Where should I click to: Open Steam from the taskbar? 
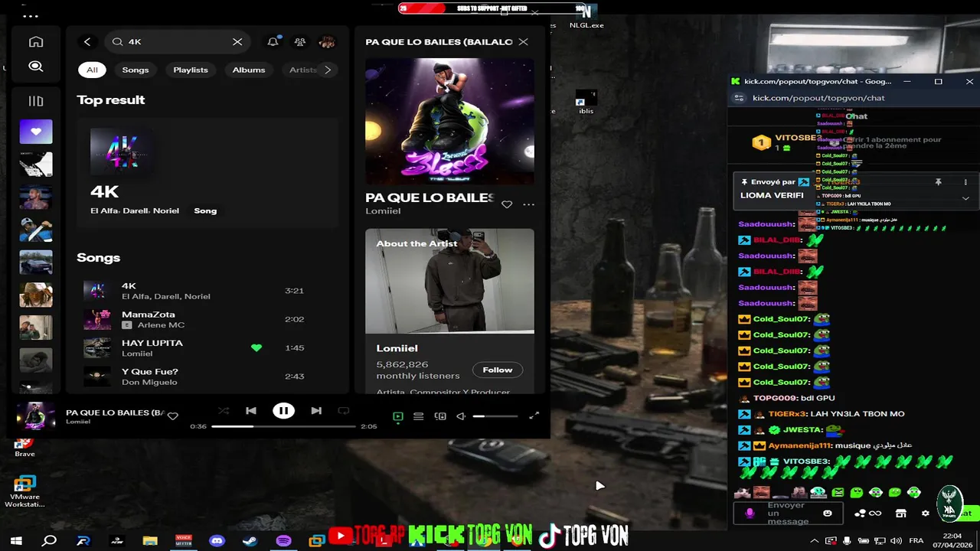pos(250,541)
